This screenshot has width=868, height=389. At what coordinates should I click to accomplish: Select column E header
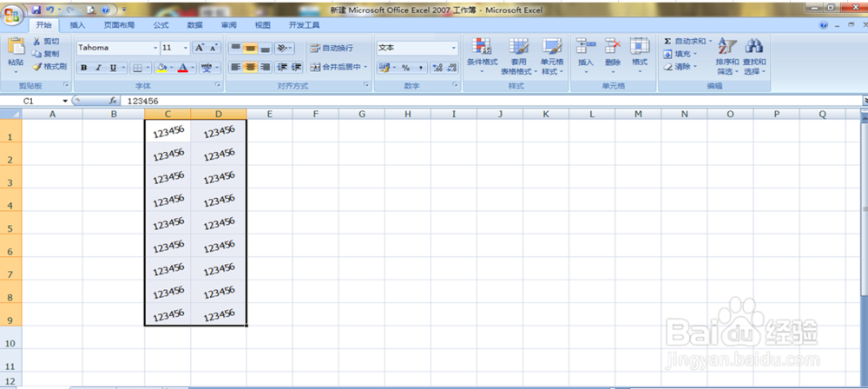coord(269,114)
